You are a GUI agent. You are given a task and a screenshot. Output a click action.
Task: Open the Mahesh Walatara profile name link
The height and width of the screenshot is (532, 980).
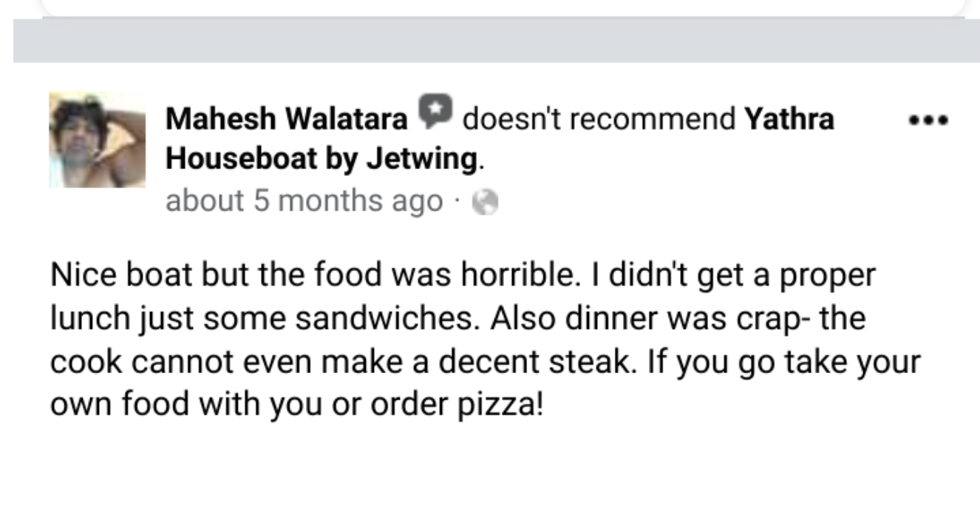pos(287,120)
